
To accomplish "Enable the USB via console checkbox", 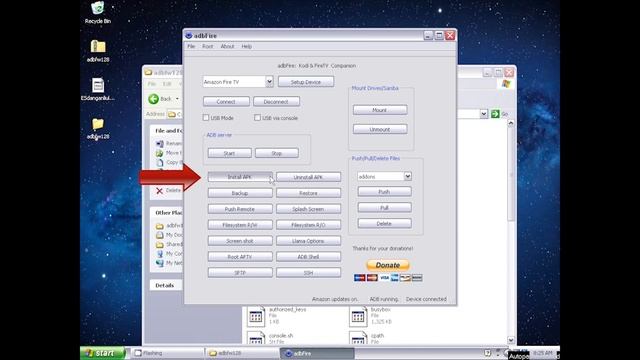I will coord(257,118).
